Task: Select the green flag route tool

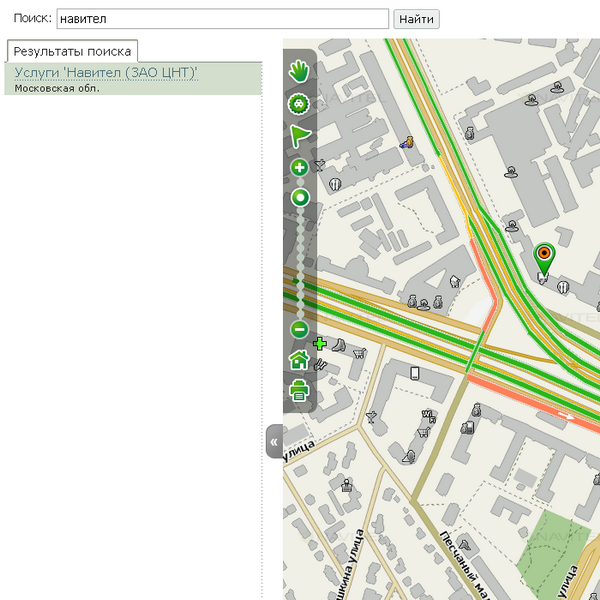Action: click(300, 136)
